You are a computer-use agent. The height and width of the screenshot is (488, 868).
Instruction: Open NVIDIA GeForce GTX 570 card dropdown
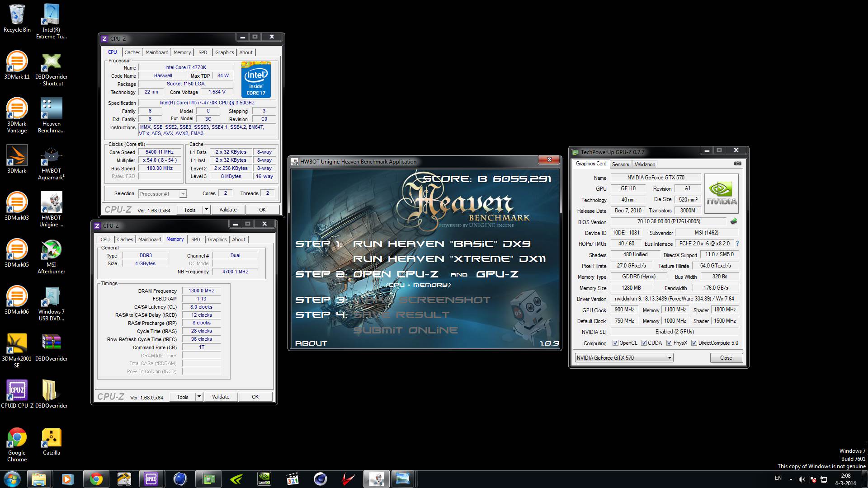624,358
